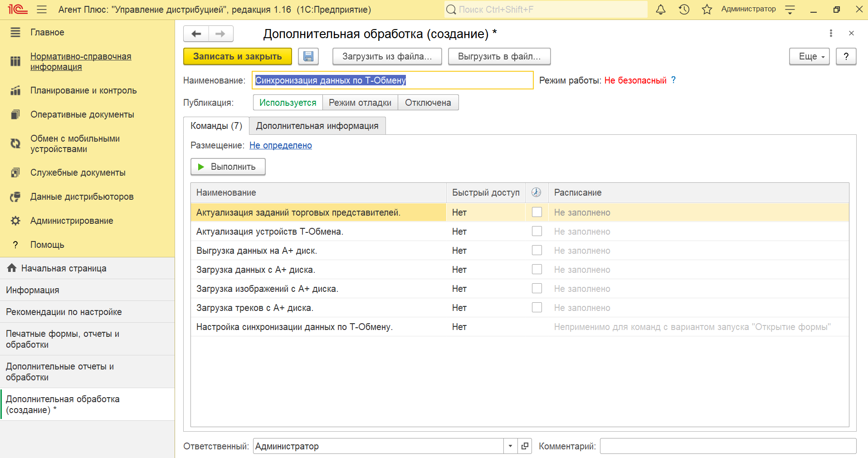This screenshot has width=868, height=458.
Task: Go back with left arrow button
Action: (x=196, y=34)
